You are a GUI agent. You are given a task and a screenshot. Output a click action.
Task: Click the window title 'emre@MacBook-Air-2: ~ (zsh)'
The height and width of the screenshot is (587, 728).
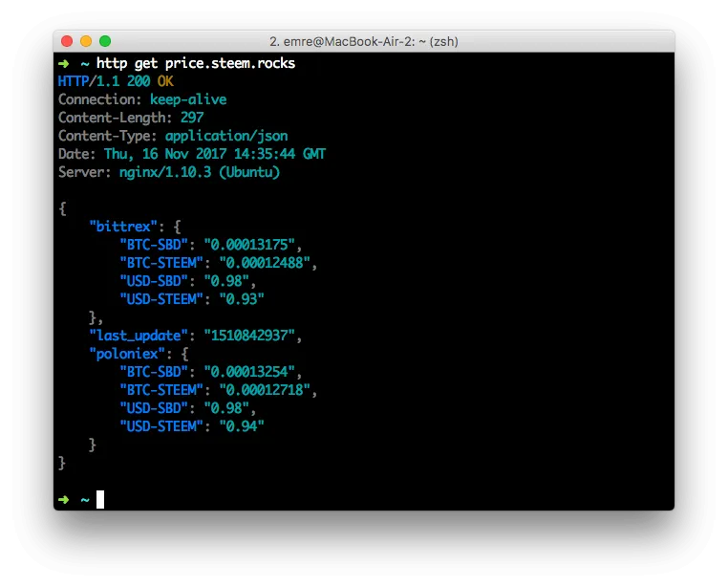pyautogui.click(x=371, y=42)
